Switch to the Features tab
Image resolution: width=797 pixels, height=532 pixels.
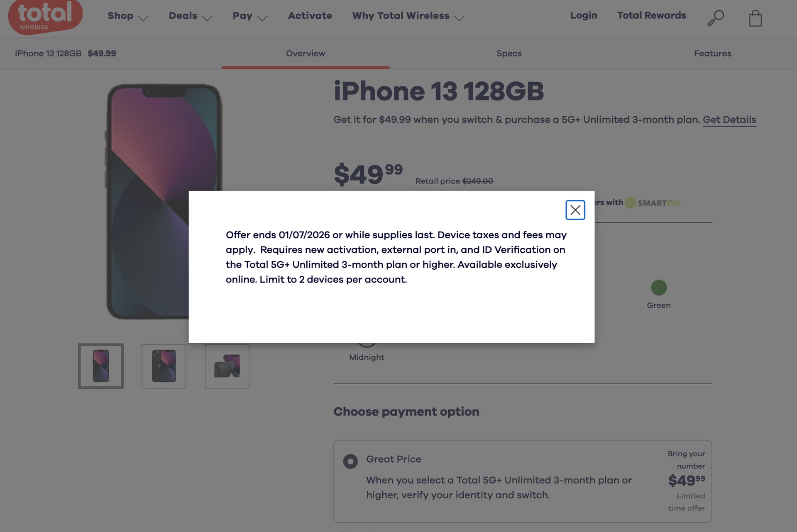pos(712,54)
